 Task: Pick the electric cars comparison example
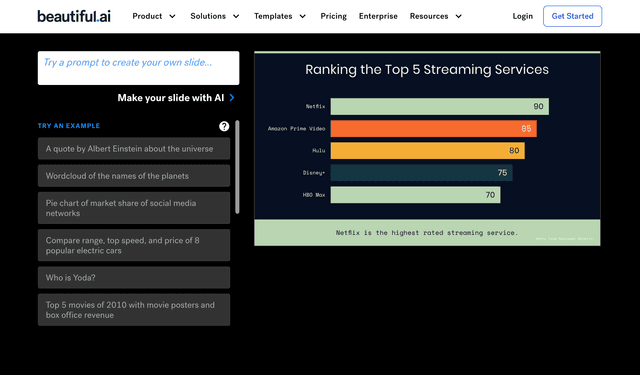pos(134,245)
